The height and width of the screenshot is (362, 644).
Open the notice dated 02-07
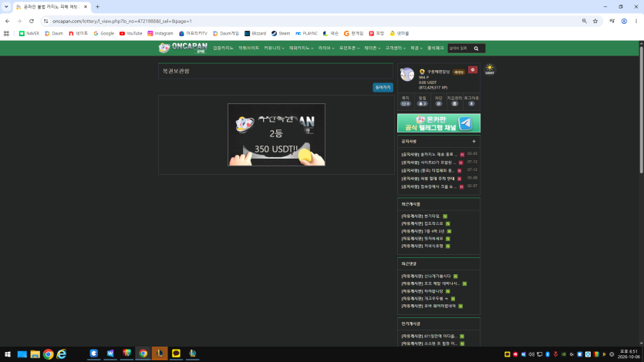tap(429, 186)
